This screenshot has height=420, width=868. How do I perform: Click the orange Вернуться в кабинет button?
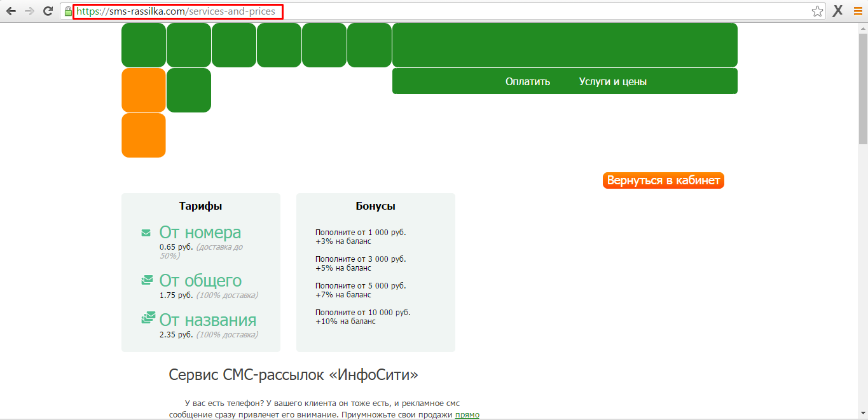(x=663, y=180)
